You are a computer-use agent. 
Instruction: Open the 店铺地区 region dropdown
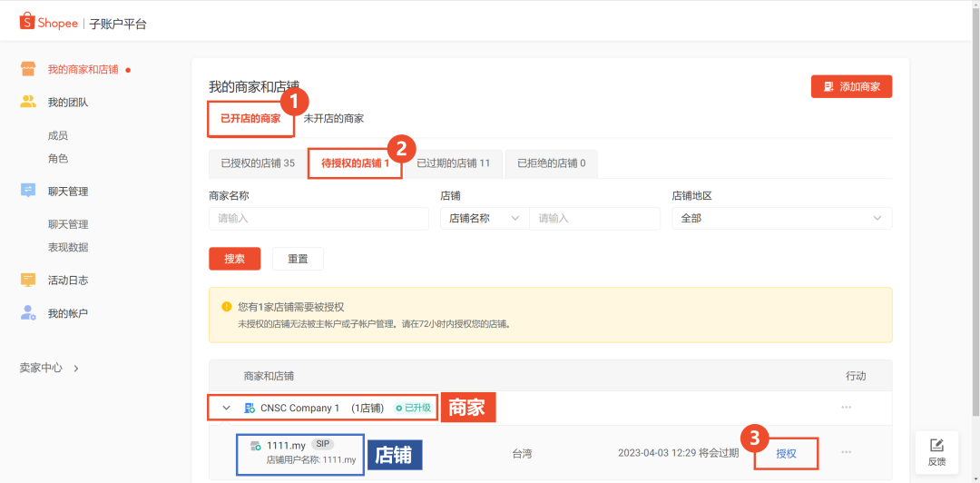coord(781,218)
